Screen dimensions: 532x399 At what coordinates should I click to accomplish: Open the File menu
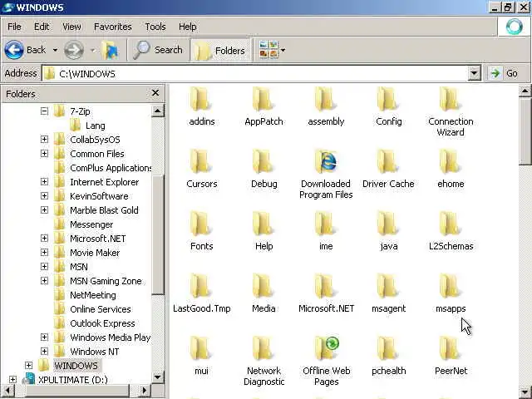coord(14,27)
